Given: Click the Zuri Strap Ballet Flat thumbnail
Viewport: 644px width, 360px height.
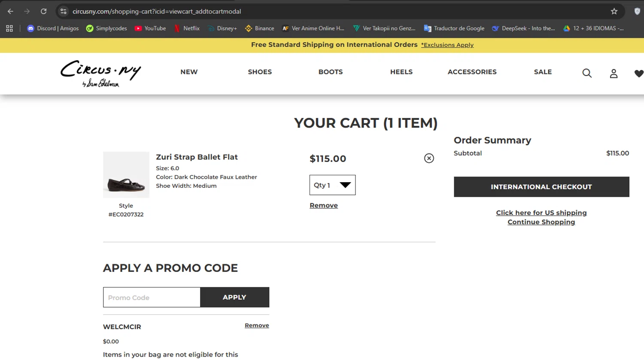Looking at the screenshot, I should (126, 175).
